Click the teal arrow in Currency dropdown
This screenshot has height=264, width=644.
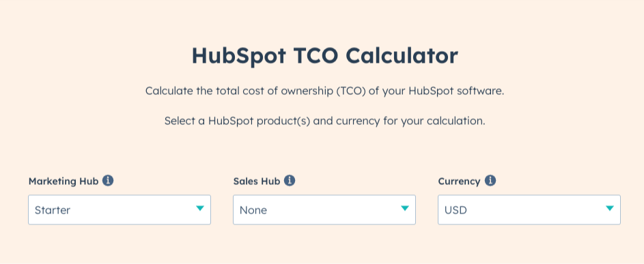point(610,208)
